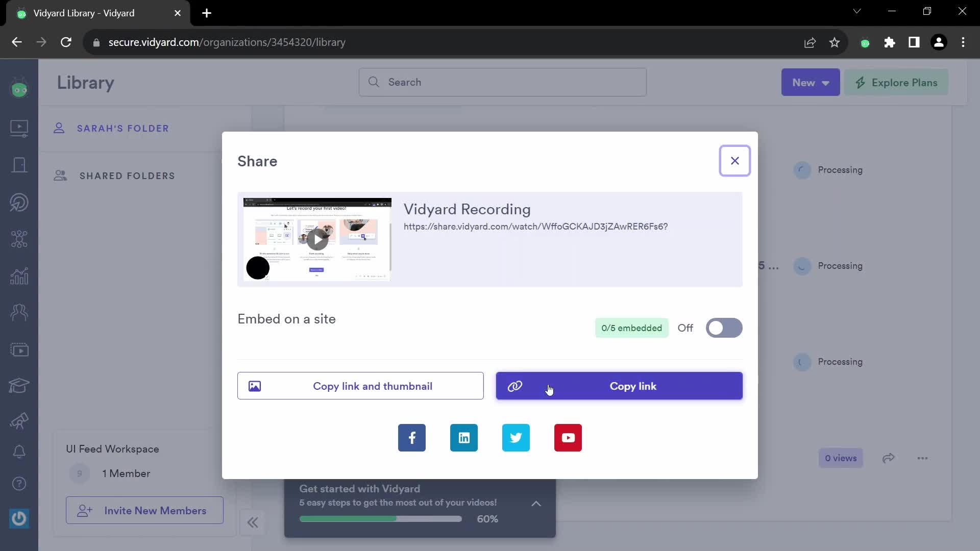Click the 0/5 embedded badge
The height and width of the screenshot is (551, 980).
click(x=631, y=328)
